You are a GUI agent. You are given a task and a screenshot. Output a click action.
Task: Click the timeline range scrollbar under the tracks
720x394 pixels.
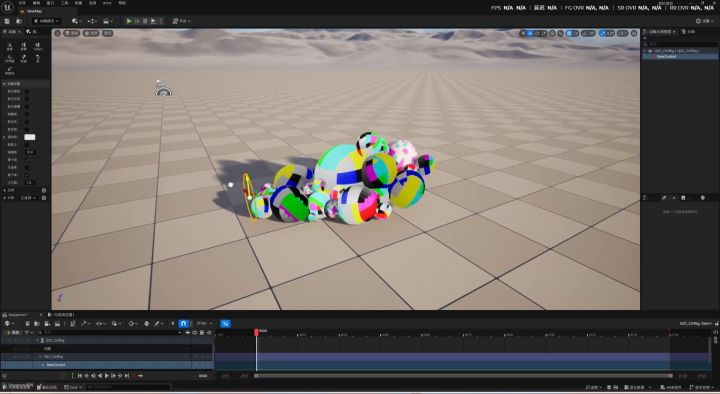(x=463, y=376)
